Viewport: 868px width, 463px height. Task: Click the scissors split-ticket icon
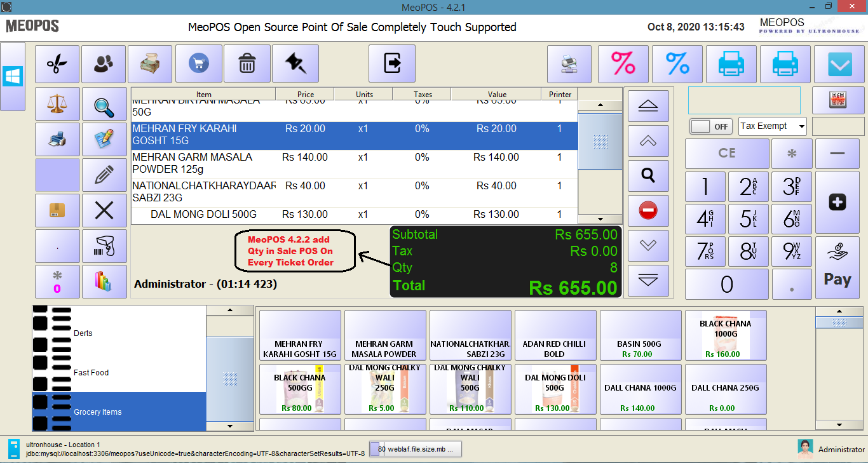[x=57, y=64]
